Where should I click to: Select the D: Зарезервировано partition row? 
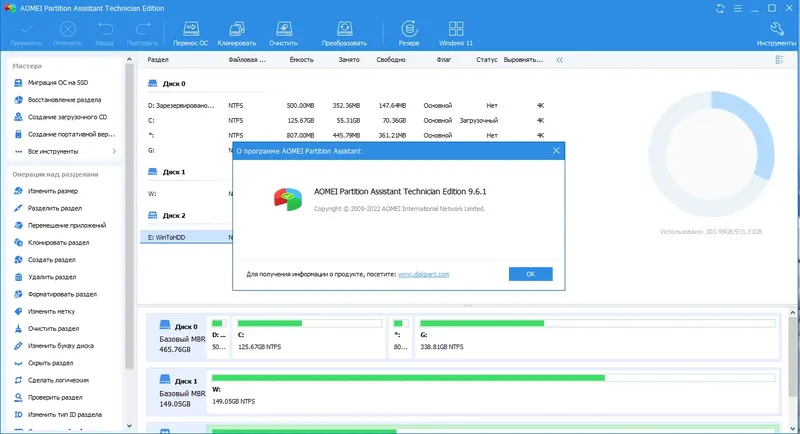coord(346,106)
